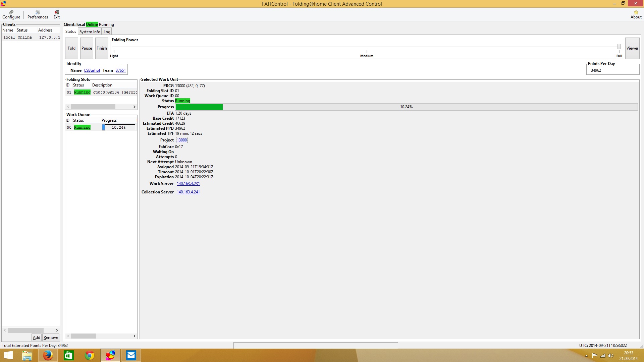Screen dimensions: 644x362
Task: Switch to the Log tab
Action: coord(107,32)
